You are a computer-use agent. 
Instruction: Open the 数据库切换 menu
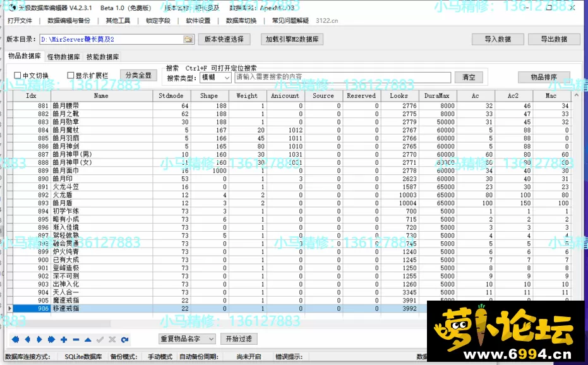[x=241, y=21]
